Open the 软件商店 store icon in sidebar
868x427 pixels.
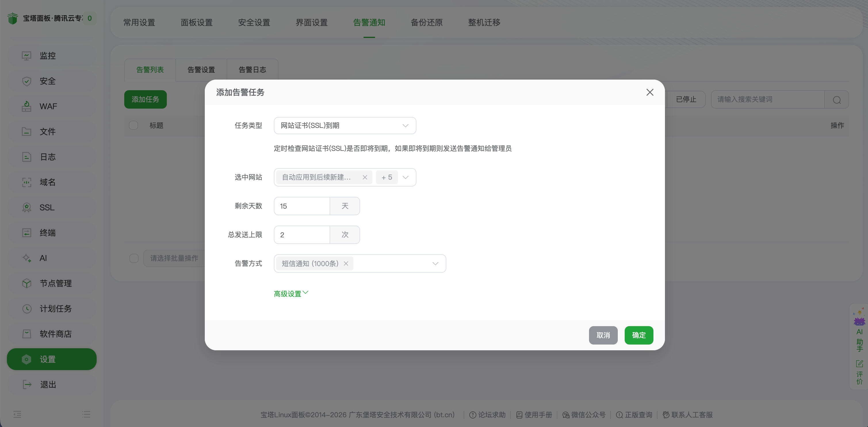(27, 334)
